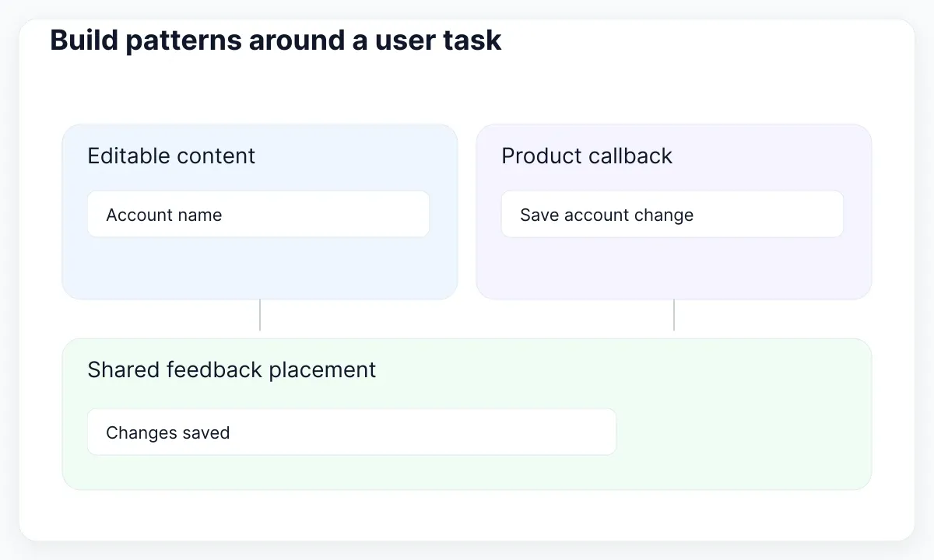This screenshot has width=934, height=560.
Task: Select the "Save account change" box
Action: pyautogui.click(x=672, y=215)
